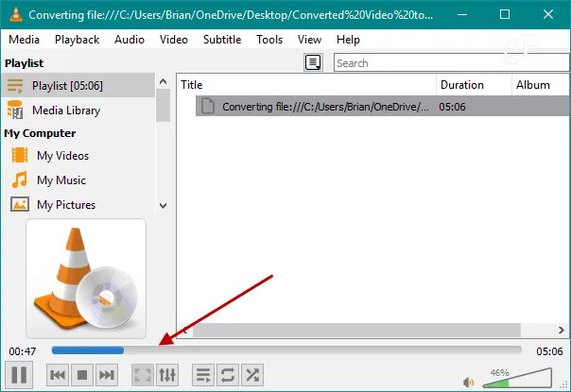Toggle elapsed time display 00:47
The height and width of the screenshot is (392, 571).
point(23,351)
